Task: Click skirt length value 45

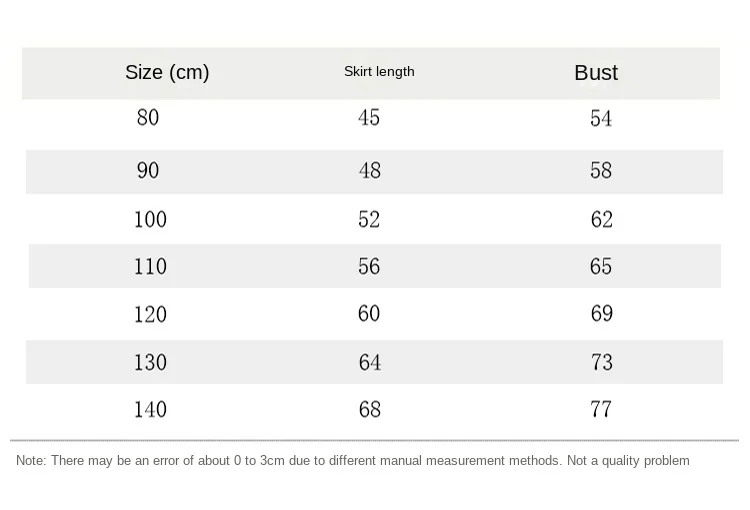Action: coord(369,118)
